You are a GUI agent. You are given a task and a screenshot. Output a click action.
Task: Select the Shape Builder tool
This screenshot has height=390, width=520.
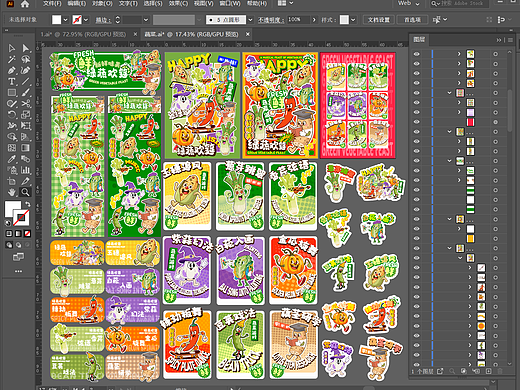[x=12, y=137]
